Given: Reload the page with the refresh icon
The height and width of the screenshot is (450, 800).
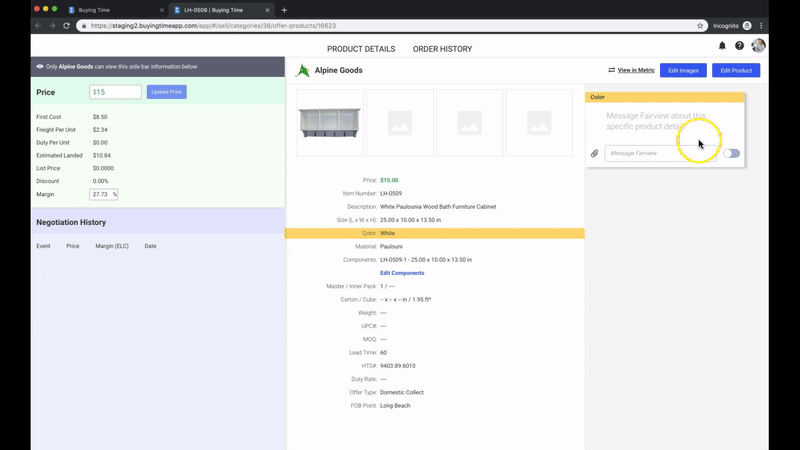Looking at the screenshot, I should click(x=66, y=25).
